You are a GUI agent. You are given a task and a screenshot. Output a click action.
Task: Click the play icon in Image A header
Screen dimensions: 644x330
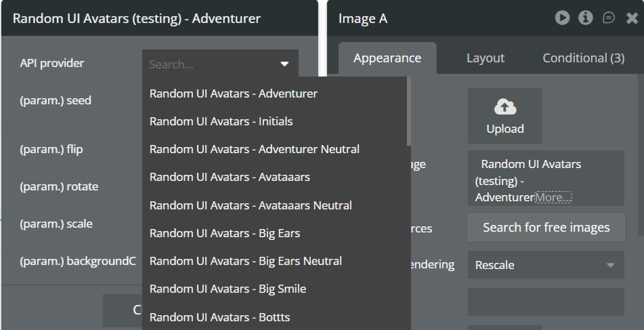pos(563,18)
